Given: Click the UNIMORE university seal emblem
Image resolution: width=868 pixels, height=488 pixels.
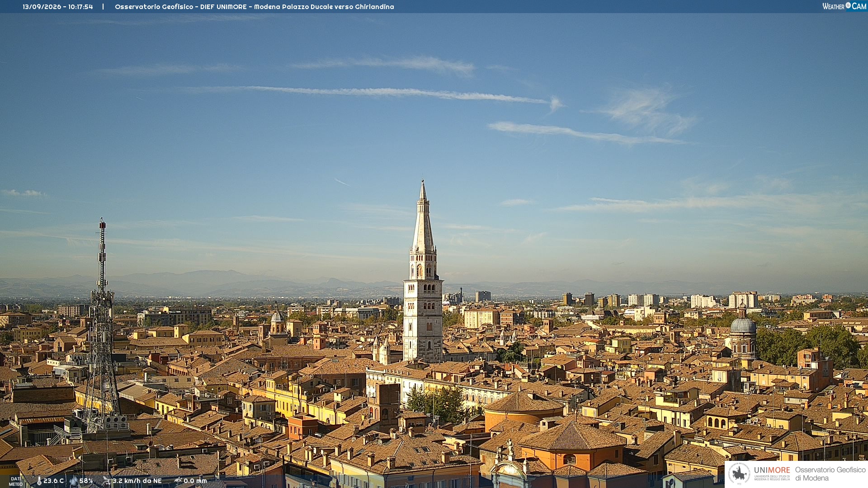Looking at the screenshot, I should 739,474.
